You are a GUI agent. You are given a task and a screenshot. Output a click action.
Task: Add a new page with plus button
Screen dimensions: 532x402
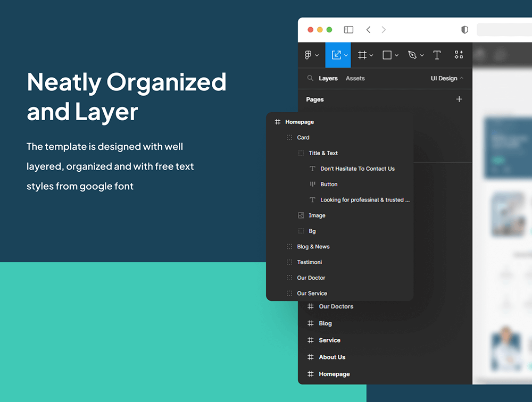click(x=459, y=99)
